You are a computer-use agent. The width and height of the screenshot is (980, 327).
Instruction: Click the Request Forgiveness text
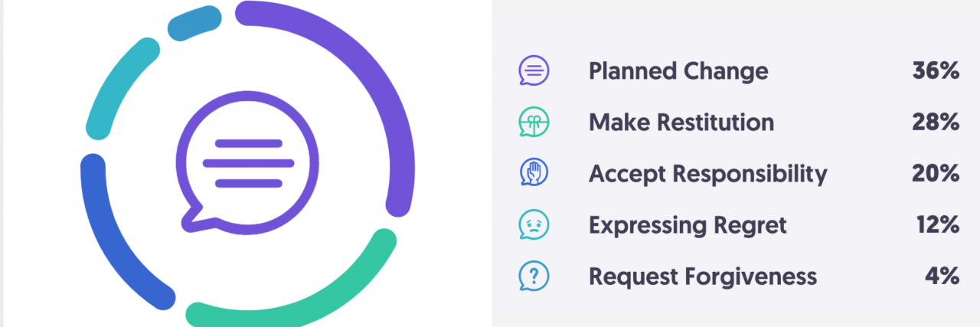pyautogui.click(x=702, y=276)
